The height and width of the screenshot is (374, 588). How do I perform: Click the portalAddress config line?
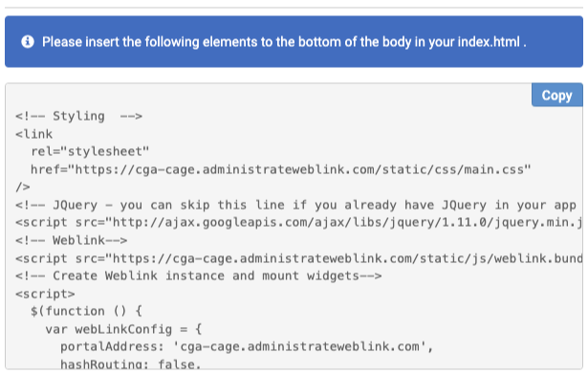pyautogui.click(x=247, y=346)
